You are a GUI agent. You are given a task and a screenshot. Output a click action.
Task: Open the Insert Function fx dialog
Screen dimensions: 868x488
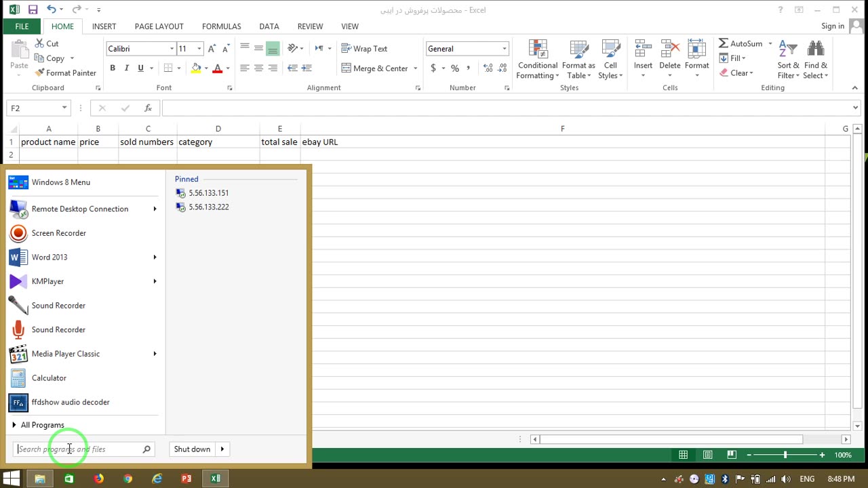[x=148, y=108]
